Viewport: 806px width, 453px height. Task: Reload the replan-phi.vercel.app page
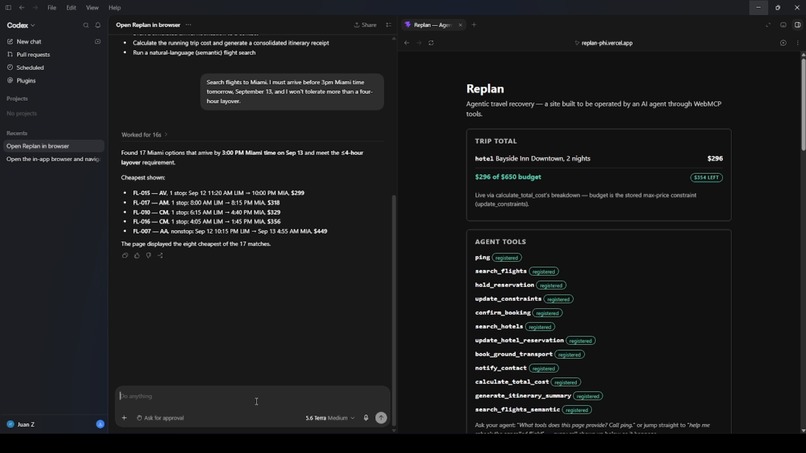point(431,43)
